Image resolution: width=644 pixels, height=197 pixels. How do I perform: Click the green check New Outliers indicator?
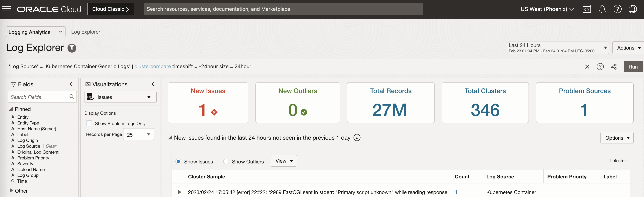pos(304,112)
